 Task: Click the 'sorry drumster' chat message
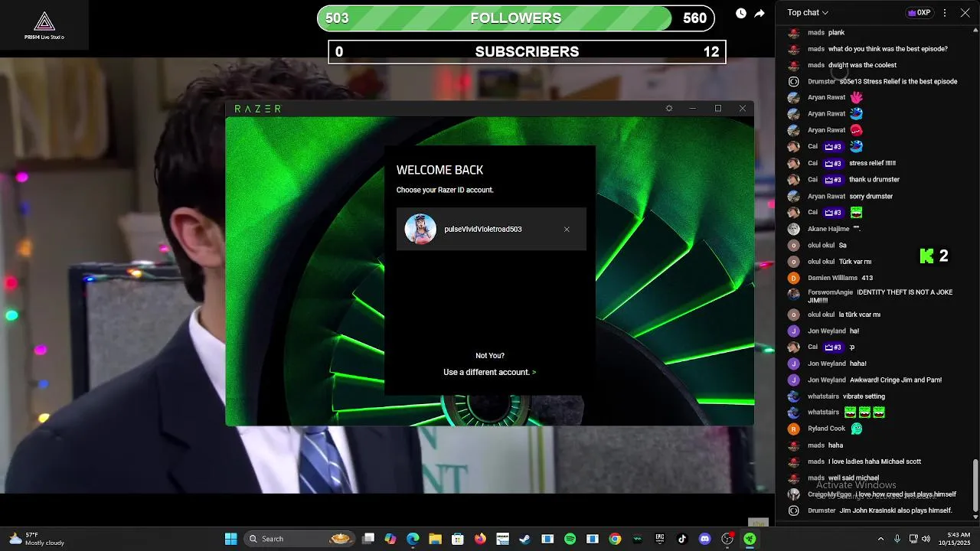pos(871,197)
